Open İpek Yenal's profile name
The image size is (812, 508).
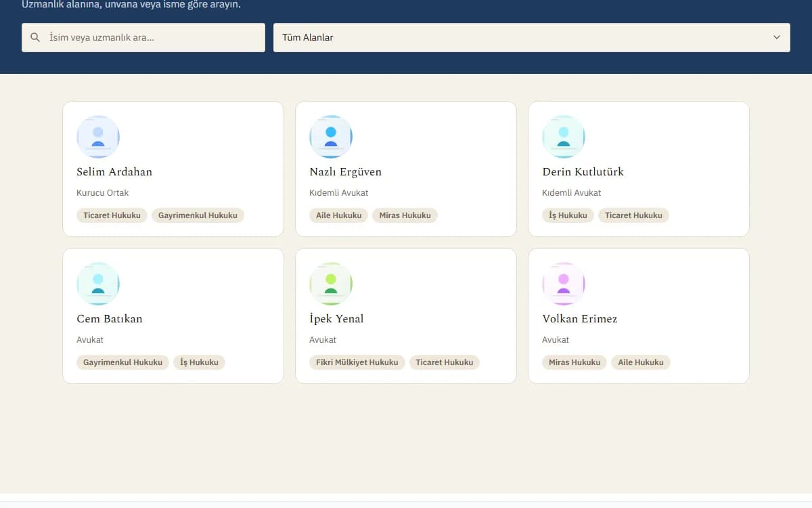(336, 319)
